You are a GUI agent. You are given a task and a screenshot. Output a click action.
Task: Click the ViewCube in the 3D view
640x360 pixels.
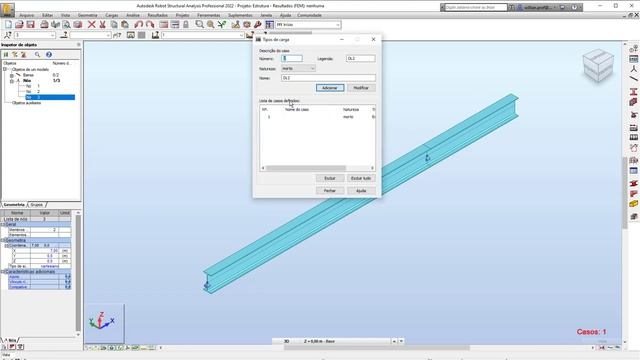pyautogui.click(x=598, y=65)
